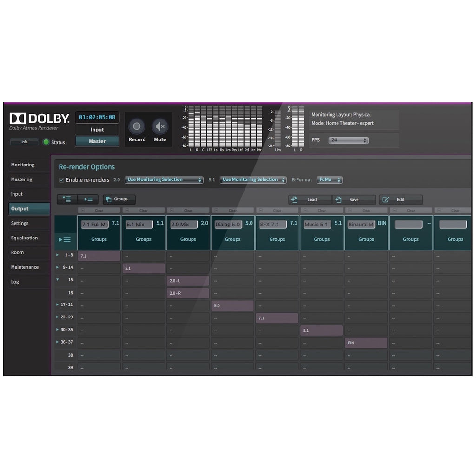Clear the Dialog 5.0 column
Screen dimensions: 476x476
click(232, 211)
